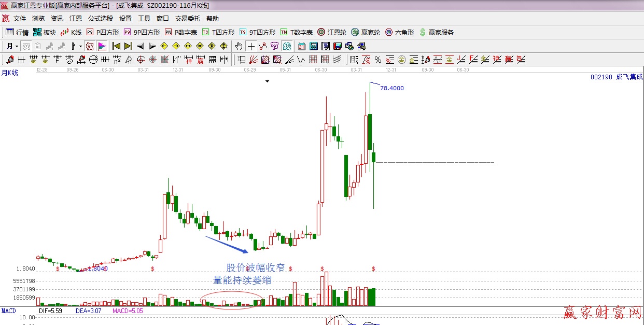
Task: Click the calendar icon showing 21
Action: point(301,46)
